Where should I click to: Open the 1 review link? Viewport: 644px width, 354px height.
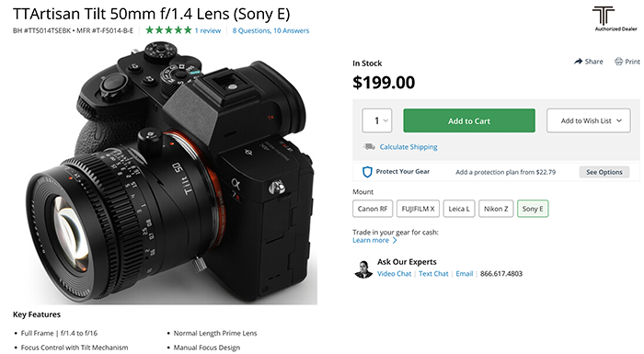(208, 30)
